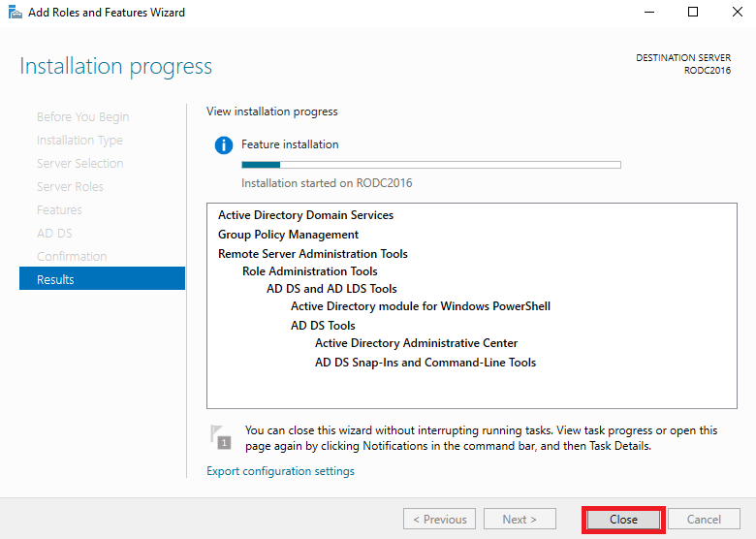Screen dimensions: 756x539
Task: Click Group Policy Management in the list
Action: click(288, 235)
